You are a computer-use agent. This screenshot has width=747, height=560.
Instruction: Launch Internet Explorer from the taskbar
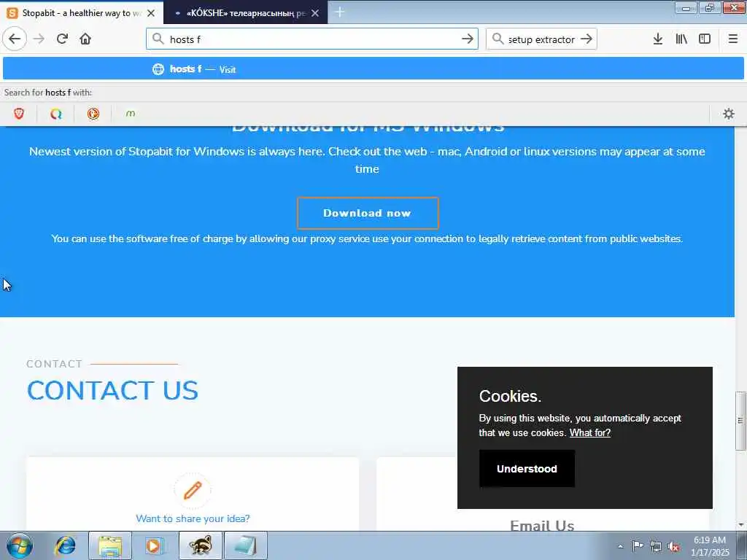(65, 546)
